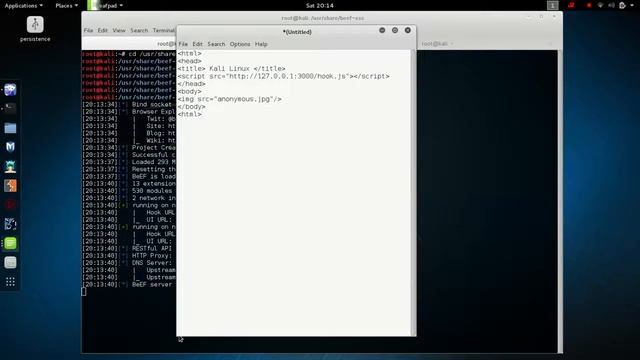Minimize the Leafpad window
The image size is (640, 360).
click(382, 30)
